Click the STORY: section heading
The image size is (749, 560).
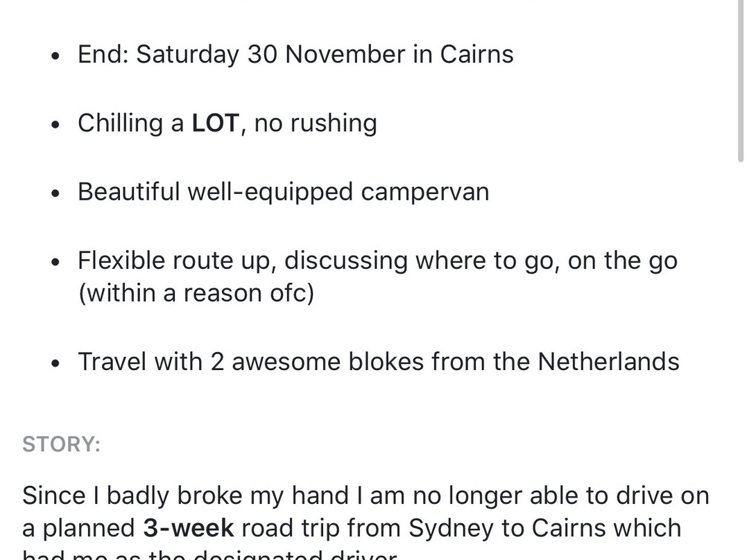coord(62,444)
